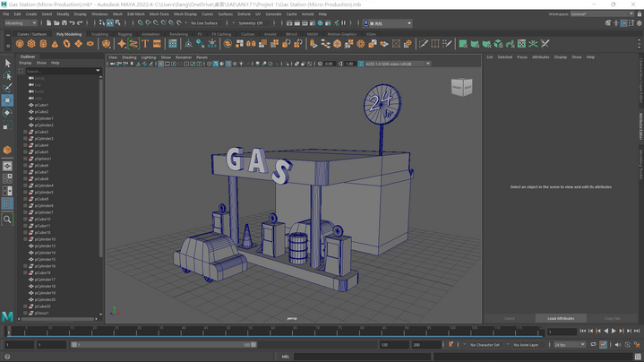Toggle the workspace lock icon

[639, 14]
